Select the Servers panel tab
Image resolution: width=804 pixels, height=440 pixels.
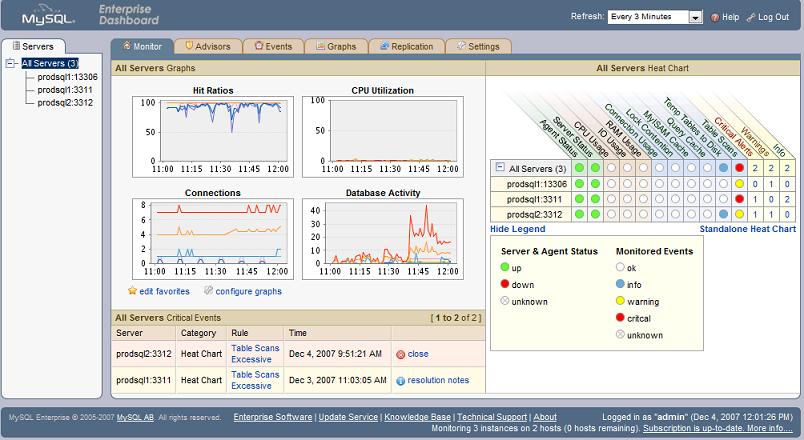click(33, 46)
